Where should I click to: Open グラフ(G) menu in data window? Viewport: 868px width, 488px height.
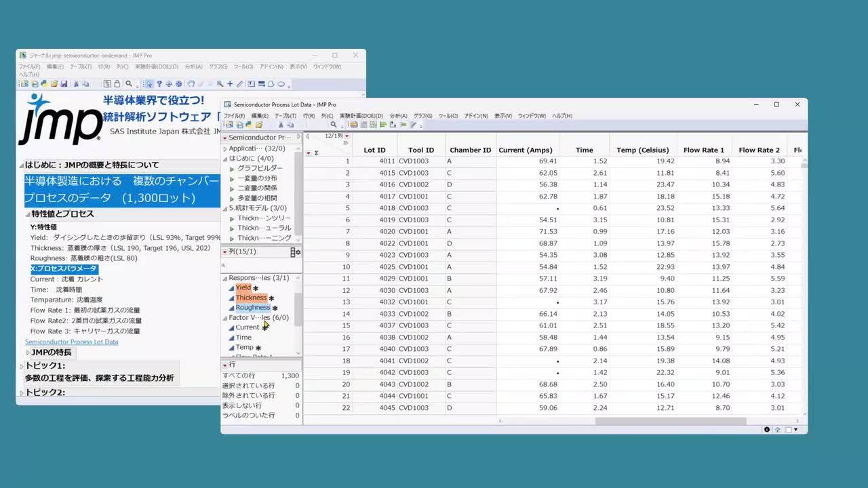click(423, 116)
